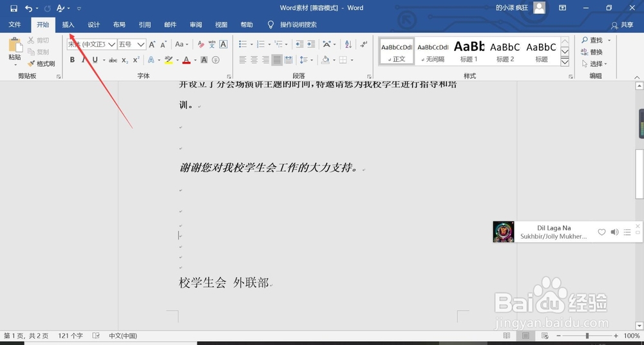This screenshot has height=345, width=644.
Task: Apply the 正文 style
Action: pyautogui.click(x=396, y=51)
